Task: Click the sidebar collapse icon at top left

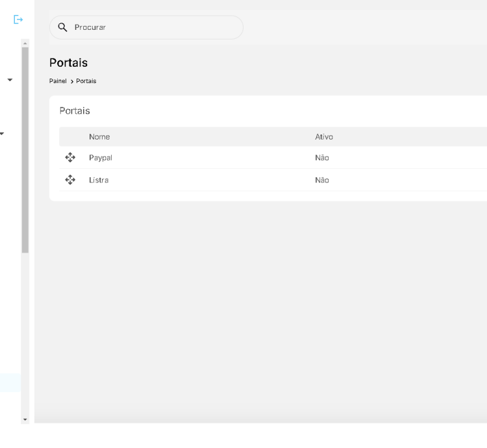Action: click(18, 20)
